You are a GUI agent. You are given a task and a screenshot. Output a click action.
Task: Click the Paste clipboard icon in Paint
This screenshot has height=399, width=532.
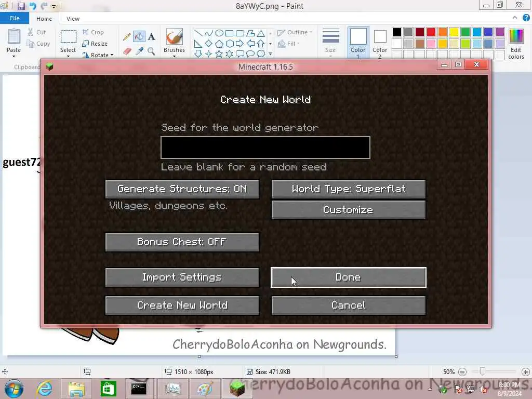click(14, 37)
